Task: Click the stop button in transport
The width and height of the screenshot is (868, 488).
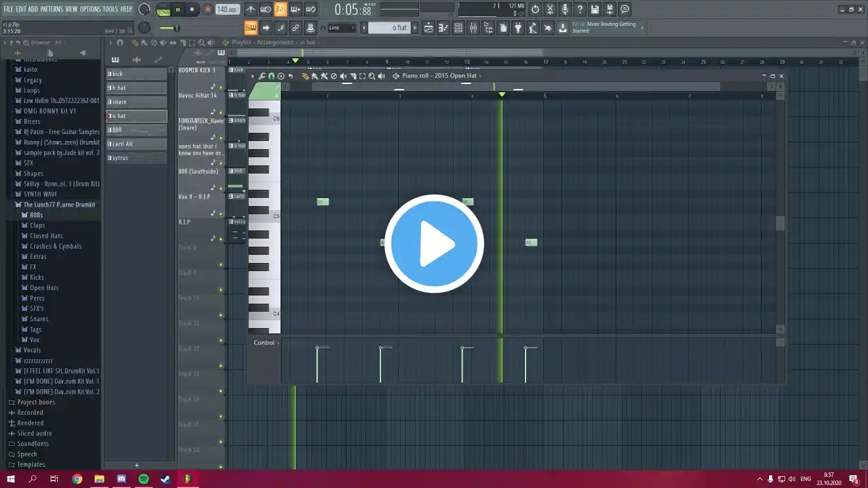Action: point(192,9)
